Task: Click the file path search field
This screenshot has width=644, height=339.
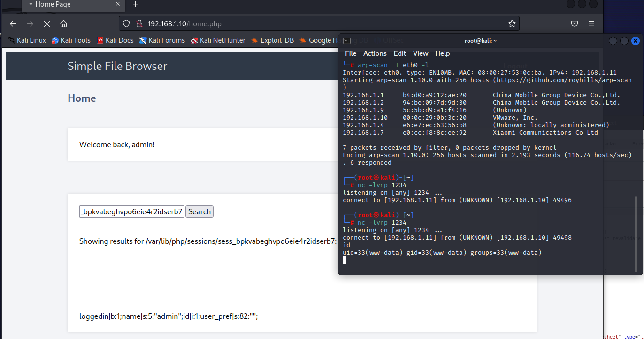Action: [131, 212]
